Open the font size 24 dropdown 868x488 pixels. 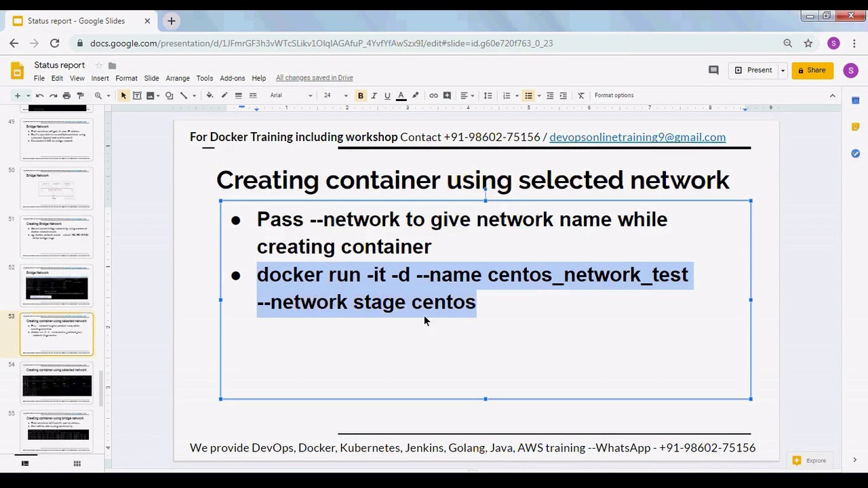[x=335, y=96]
